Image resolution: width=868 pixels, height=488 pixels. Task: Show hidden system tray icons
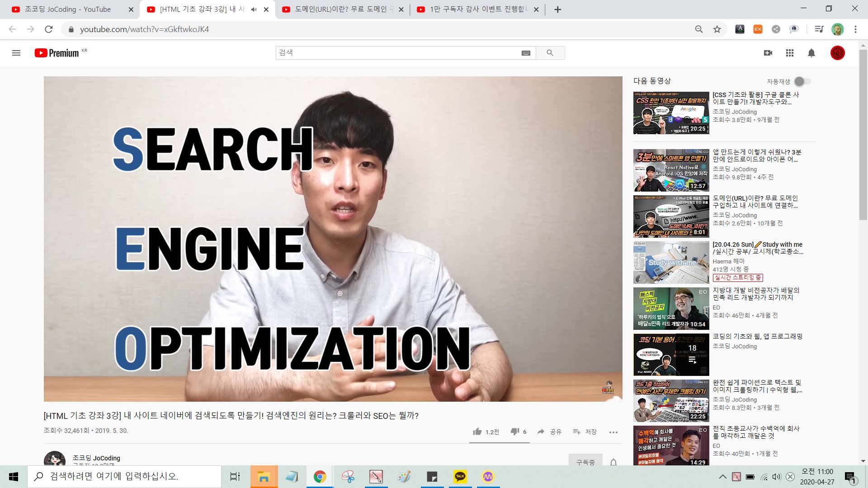click(722, 477)
